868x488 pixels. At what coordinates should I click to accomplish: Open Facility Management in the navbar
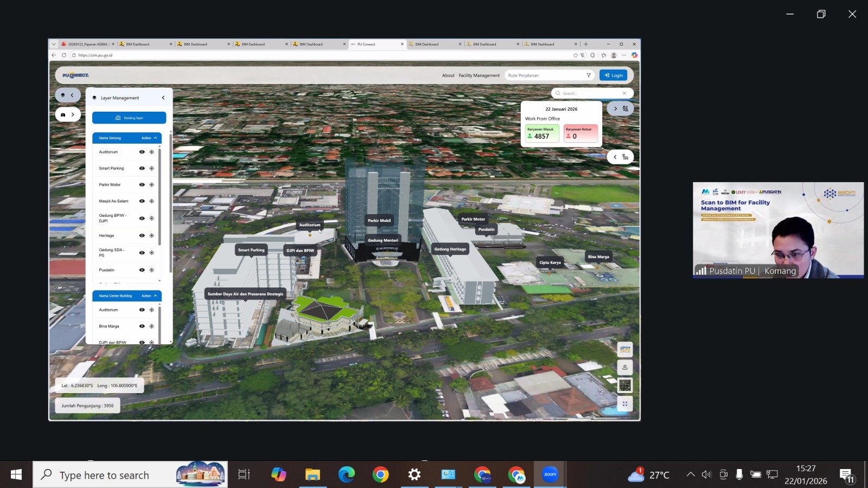479,75
